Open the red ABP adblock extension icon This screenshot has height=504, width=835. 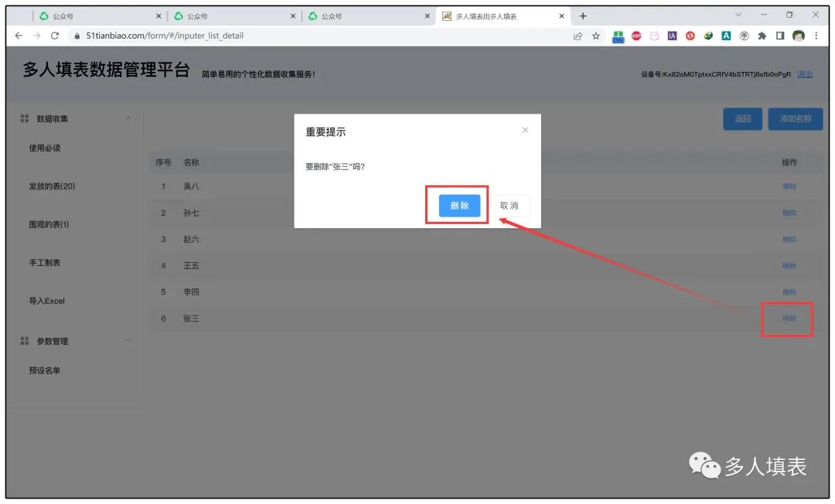click(636, 36)
